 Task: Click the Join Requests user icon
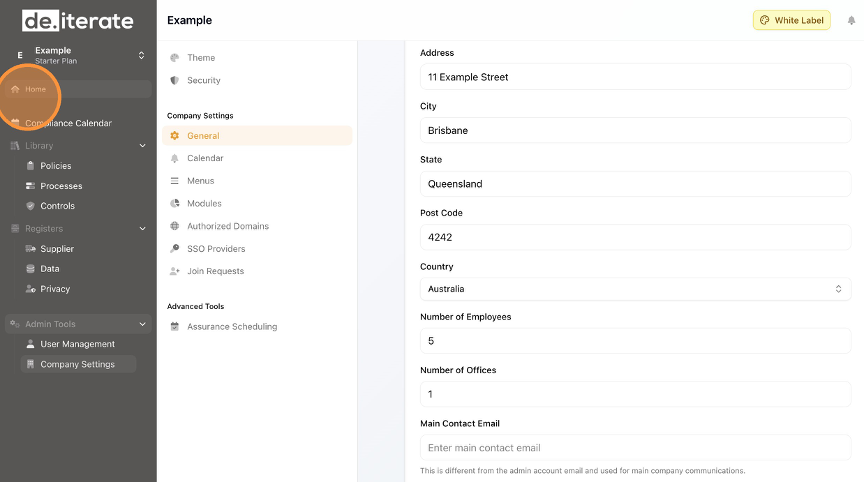(x=175, y=271)
